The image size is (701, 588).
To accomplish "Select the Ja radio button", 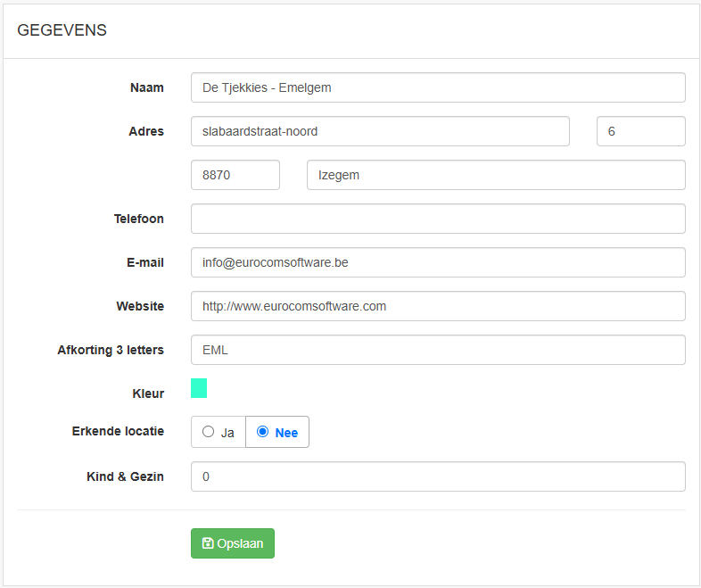I will coord(208,431).
